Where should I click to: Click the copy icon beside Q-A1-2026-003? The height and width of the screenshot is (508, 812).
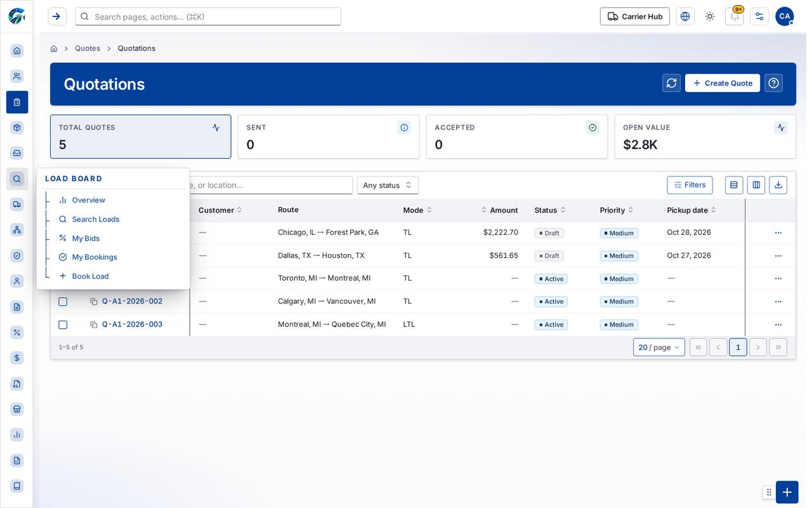pos(94,324)
